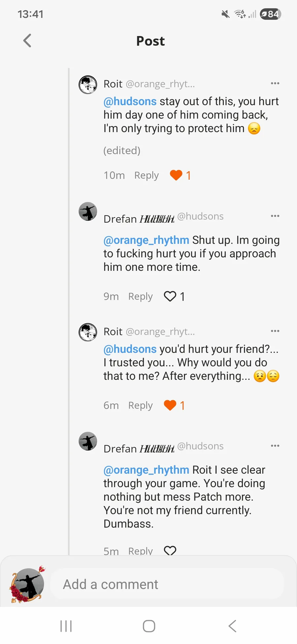Open more options on Drefan's first comment

click(x=275, y=216)
